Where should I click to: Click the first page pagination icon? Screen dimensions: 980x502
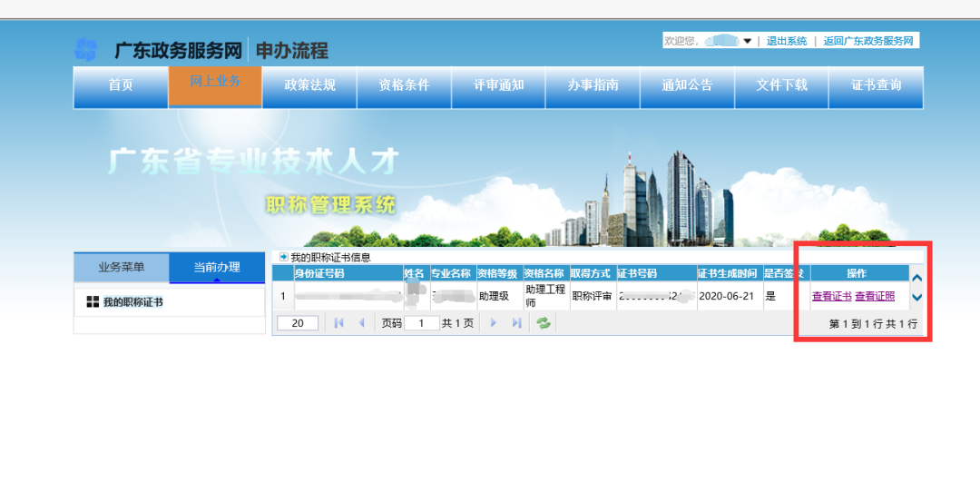(x=339, y=323)
